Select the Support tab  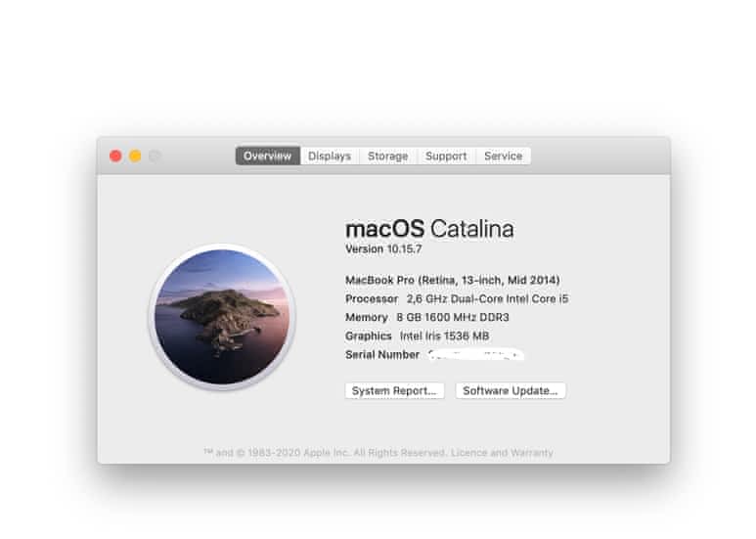pyautogui.click(x=447, y=156)
